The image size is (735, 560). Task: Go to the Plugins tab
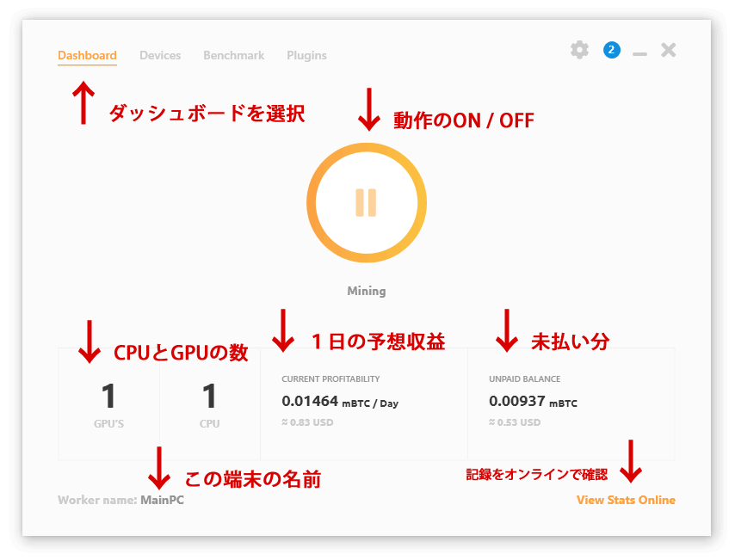pyautogui.click(x=306, y=55)
